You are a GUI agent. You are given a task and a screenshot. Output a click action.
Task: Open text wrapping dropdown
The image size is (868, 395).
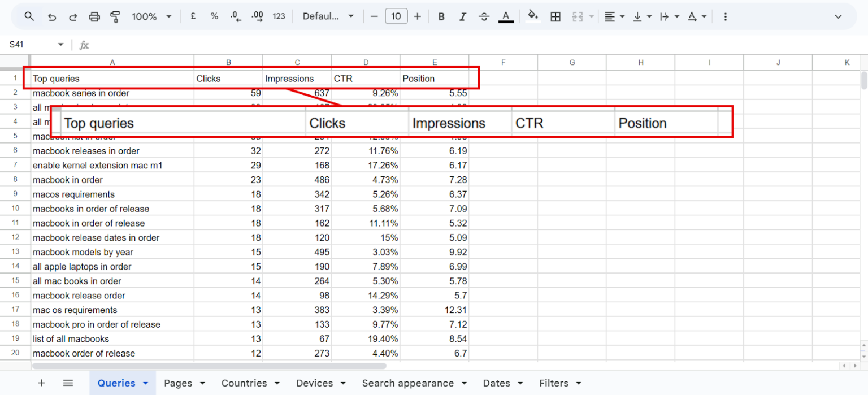[670, 16]
